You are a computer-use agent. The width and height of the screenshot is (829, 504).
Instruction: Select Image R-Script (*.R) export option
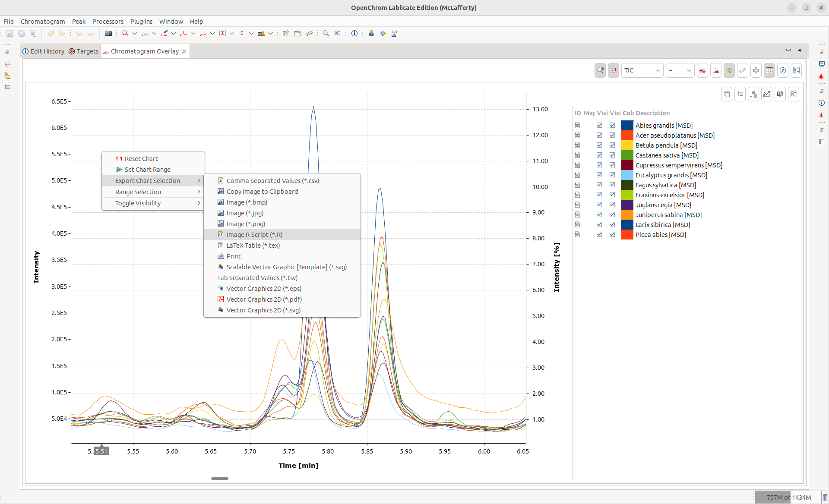[254, 235]
